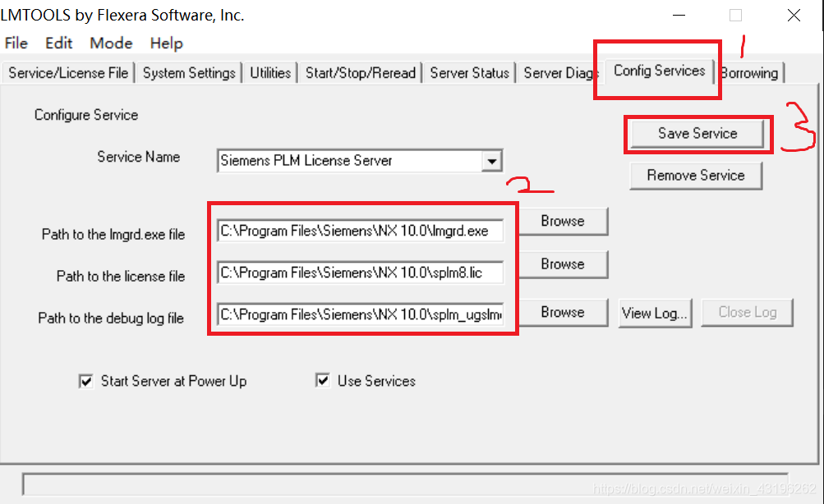
Task: Click the 'Path to the debug log file' label
Action: [111, 318]
